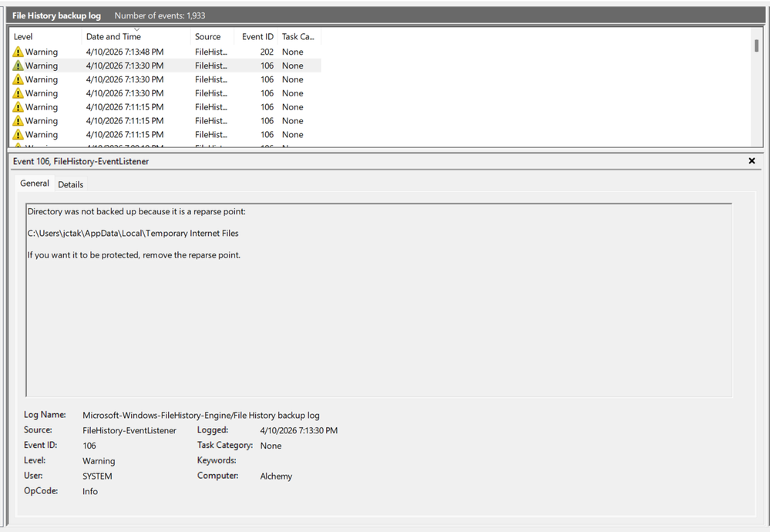Click the Warning label in the 202 event row
The height and width of the screenshot is (532, 770).
click(x=42, y=52)
